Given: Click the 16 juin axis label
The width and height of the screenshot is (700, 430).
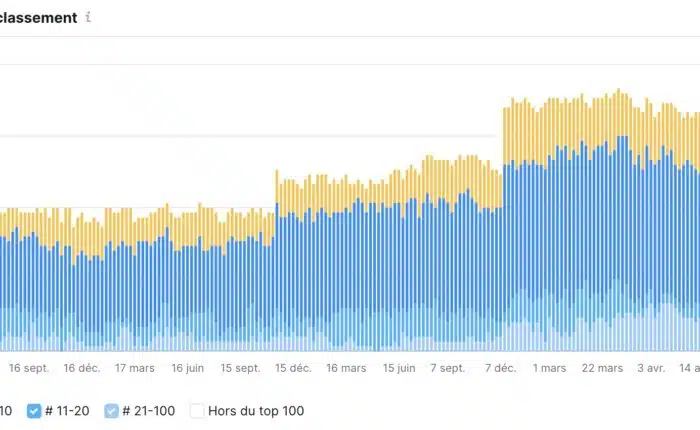Looking at the screenshot, I should 188,368.
